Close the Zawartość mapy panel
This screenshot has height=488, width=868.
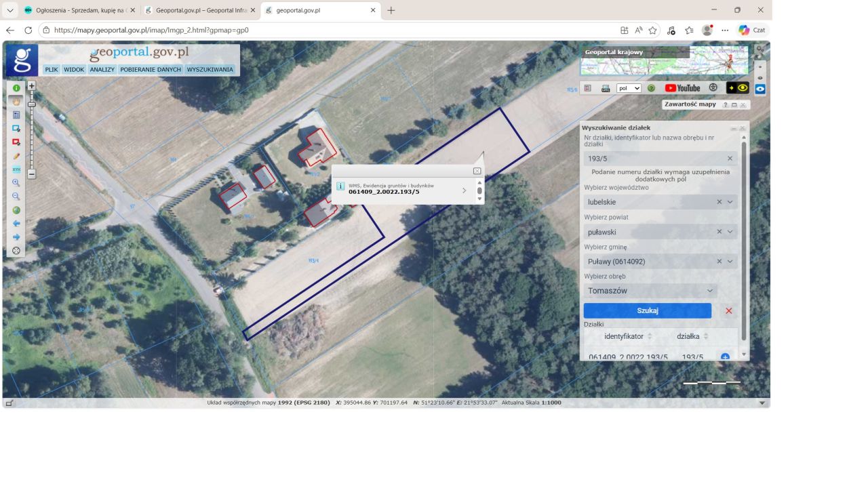tap(743, 105)
